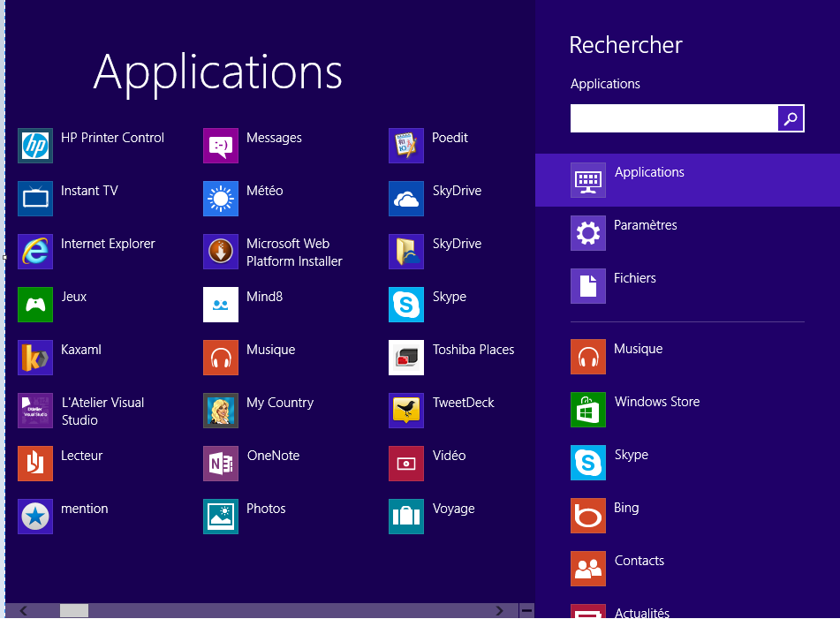This screenshot has width=840, height=619.
Task: Open the Musique icon in the Applications list
Action: (221, 358)
